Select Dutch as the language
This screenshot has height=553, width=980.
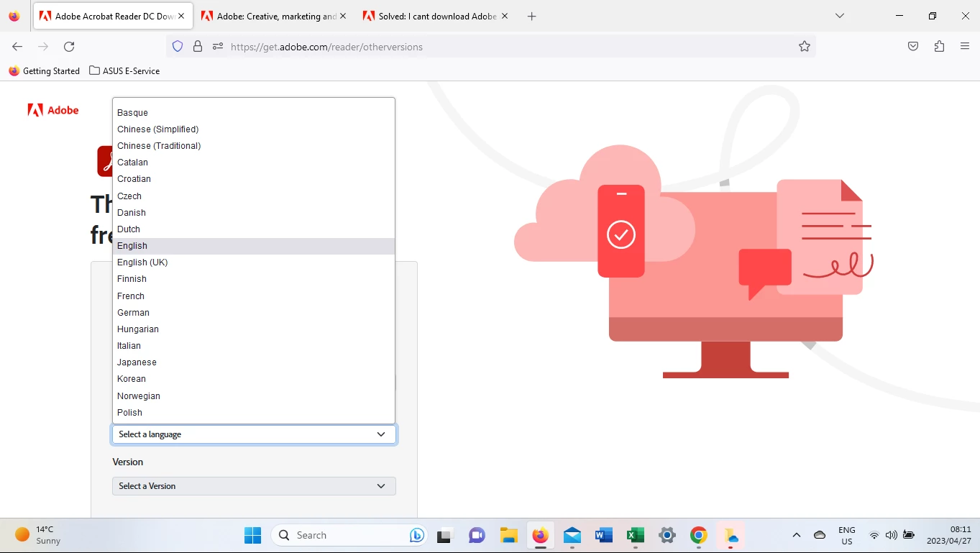coord(254,229)
